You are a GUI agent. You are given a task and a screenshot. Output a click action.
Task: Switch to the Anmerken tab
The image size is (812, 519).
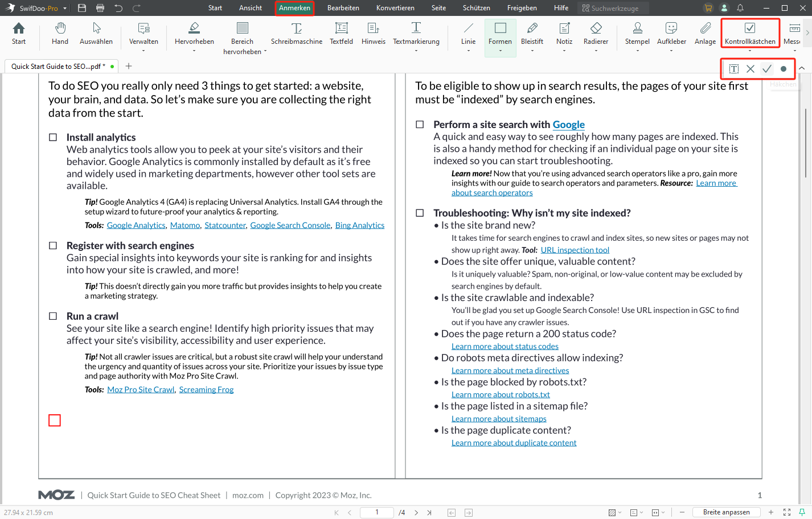[294, 8]
